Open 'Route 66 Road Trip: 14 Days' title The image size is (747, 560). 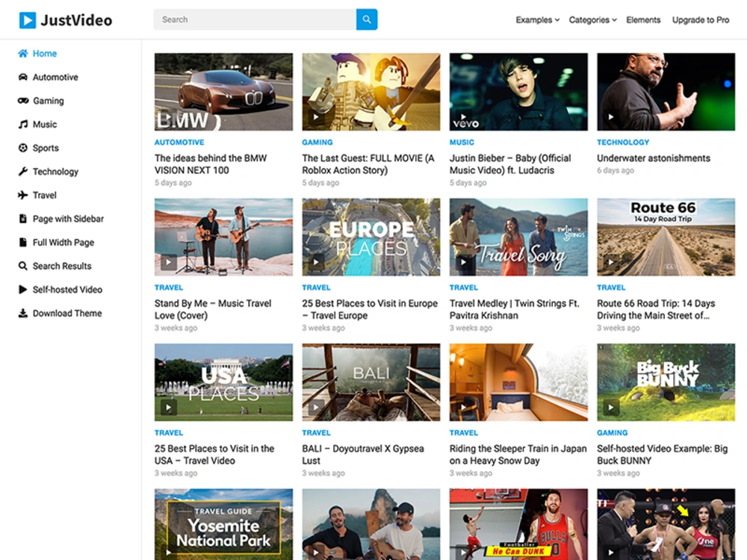(x=656, y=310)
